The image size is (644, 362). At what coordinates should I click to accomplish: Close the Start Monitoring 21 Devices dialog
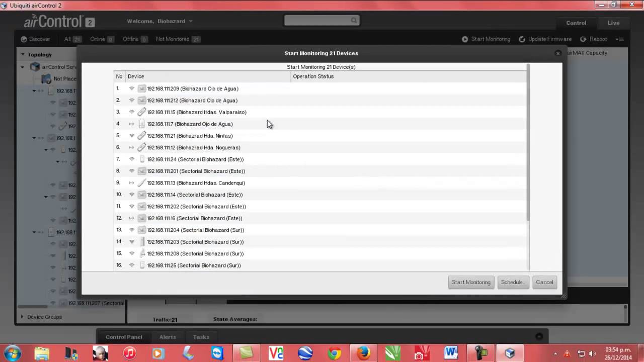point(557,53)
